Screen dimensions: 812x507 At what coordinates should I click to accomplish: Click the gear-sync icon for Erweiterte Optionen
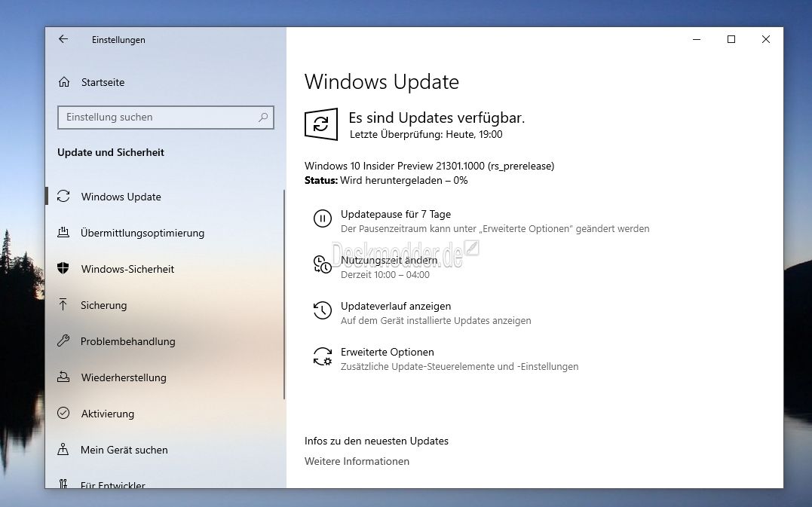click(x=323, y=356)
